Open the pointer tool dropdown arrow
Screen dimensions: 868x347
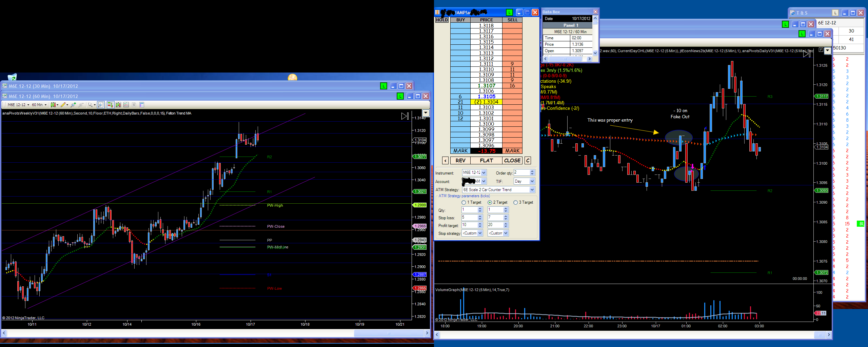(x=95, y=105)
